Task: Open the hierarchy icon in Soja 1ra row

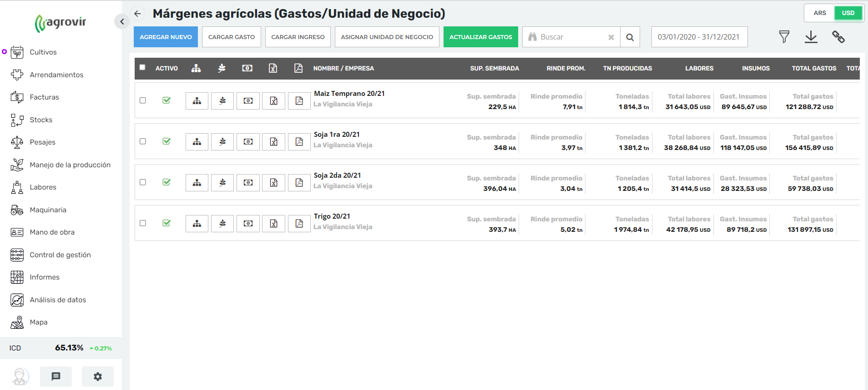Action: (197, 142)
